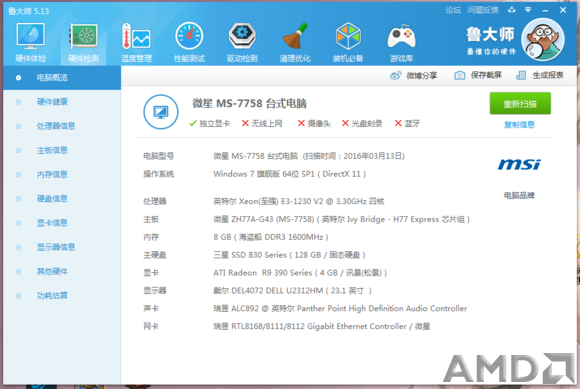This screenshot has height=389, width=580.
Task: Open 硬件体检 hardware checkup icon
Action: pos(30,42)
